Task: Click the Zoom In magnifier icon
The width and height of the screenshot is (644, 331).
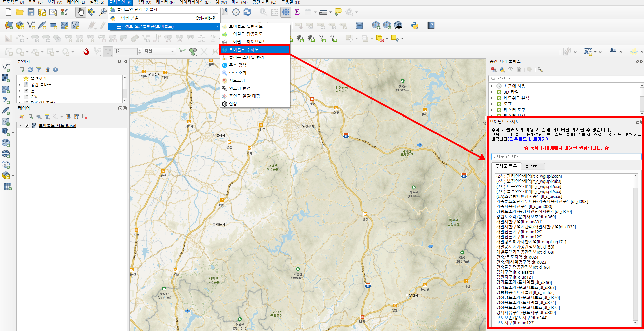Action: pyautogui.click(x=103, y=12)
